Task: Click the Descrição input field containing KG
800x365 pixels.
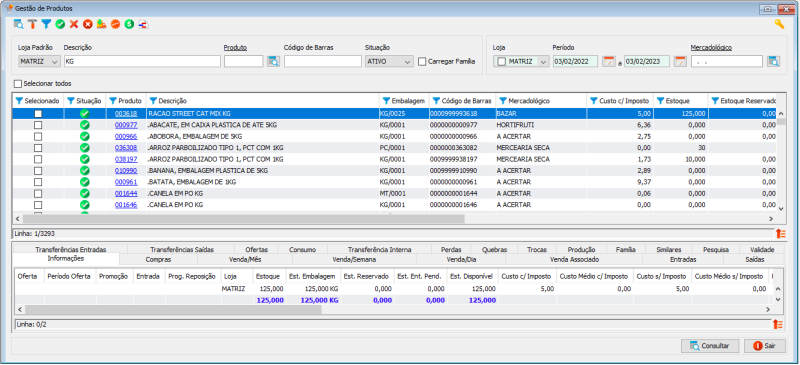Action: pyautogui.click(x=142, y=61)
